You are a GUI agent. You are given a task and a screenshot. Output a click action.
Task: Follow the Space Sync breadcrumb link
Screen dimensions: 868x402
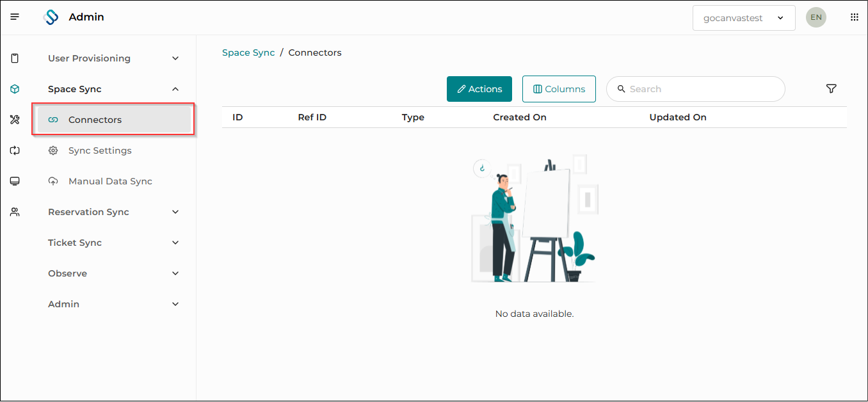pos(248,52)
